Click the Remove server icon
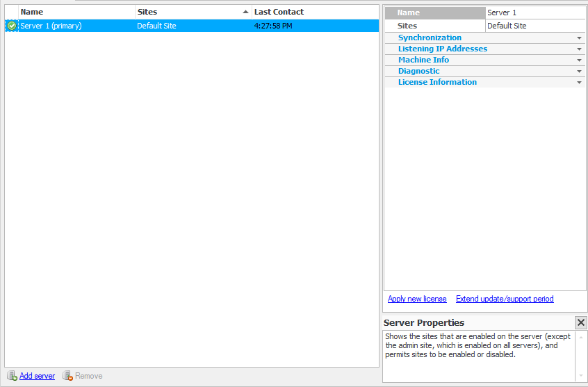Screen dimensions: 588x387 pyautogui.click(x=67, y=376)
